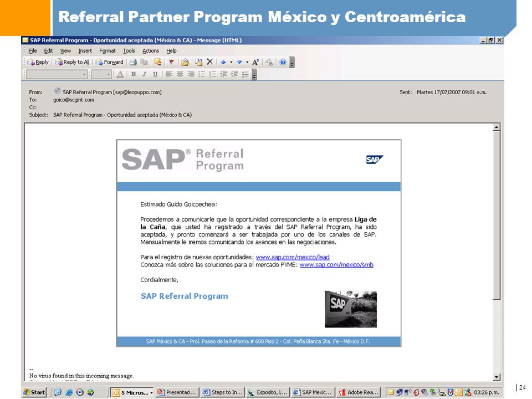Align text left
The height and width of the screenshot is (399, 532).
(169, 74)
